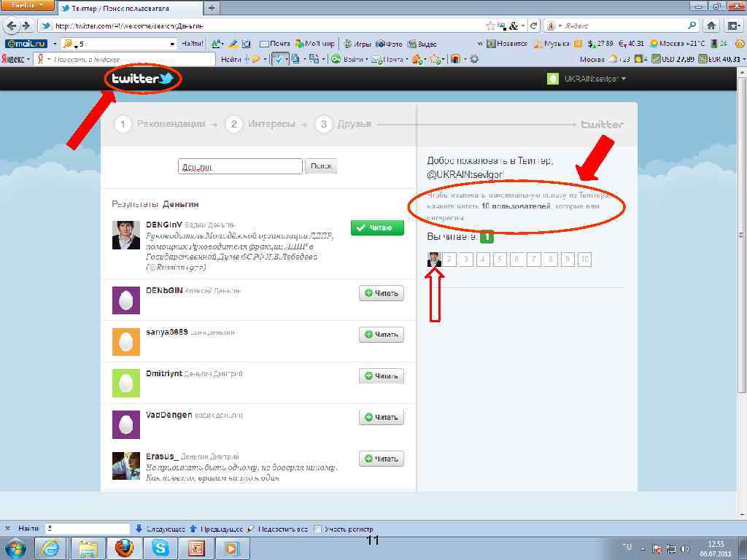Expand the EUR 40,31 currency dropdown
Screen dimensions: 747x560
click(744, 59)
